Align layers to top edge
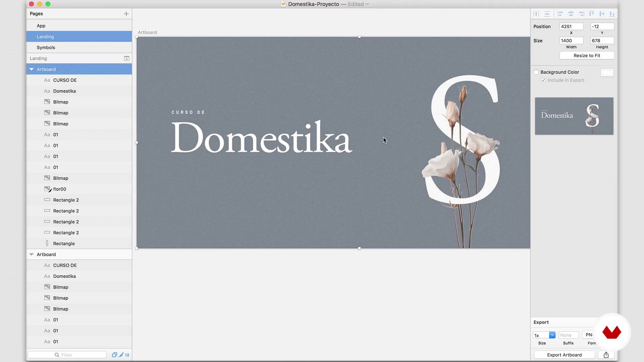Viewport: 644px width, 362px height. (x=592, y=14)
